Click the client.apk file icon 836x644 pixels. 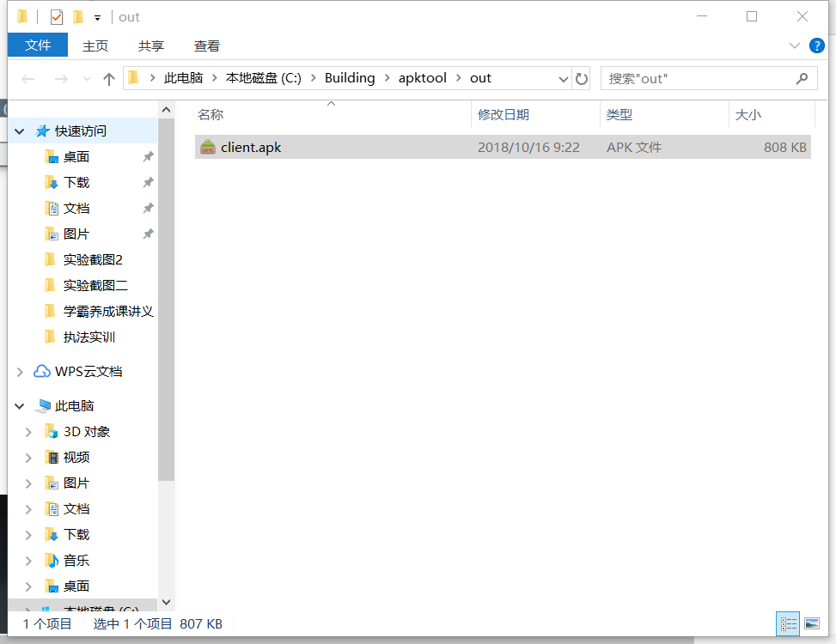[208, 147]
